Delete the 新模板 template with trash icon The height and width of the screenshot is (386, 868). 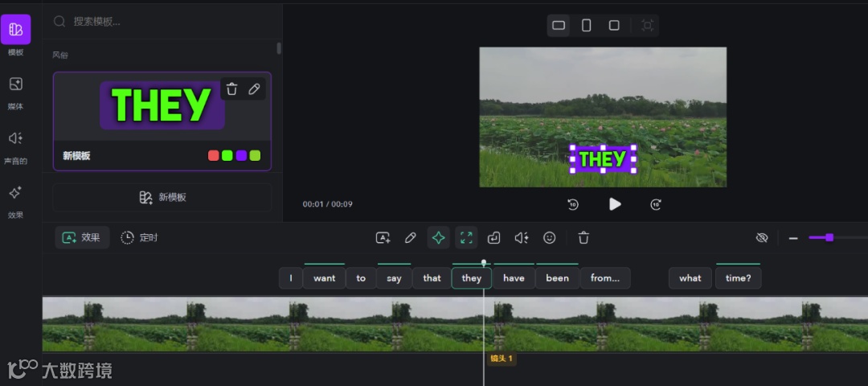(232, 89)
